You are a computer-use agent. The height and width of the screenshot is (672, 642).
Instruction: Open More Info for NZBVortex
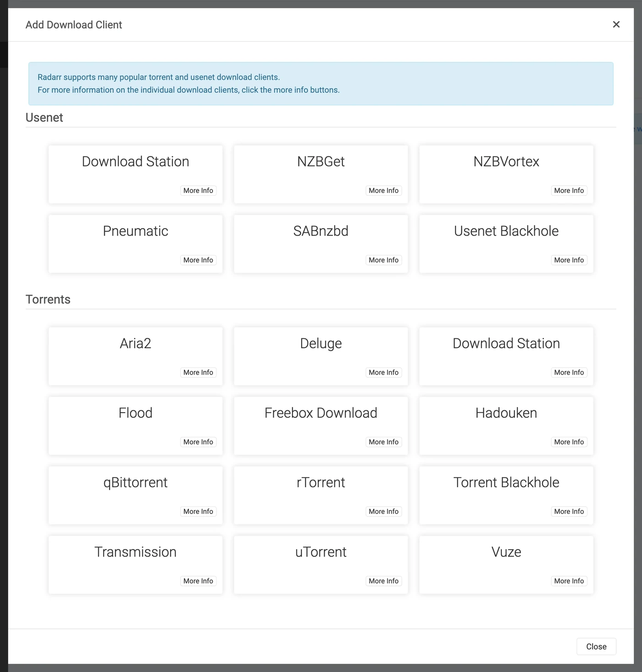569,190
